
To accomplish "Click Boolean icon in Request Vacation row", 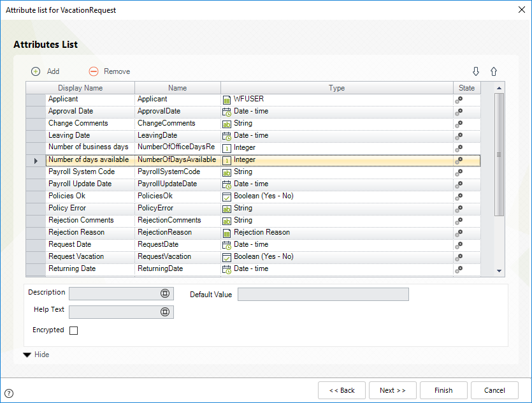I will click(x=227, y=257).
